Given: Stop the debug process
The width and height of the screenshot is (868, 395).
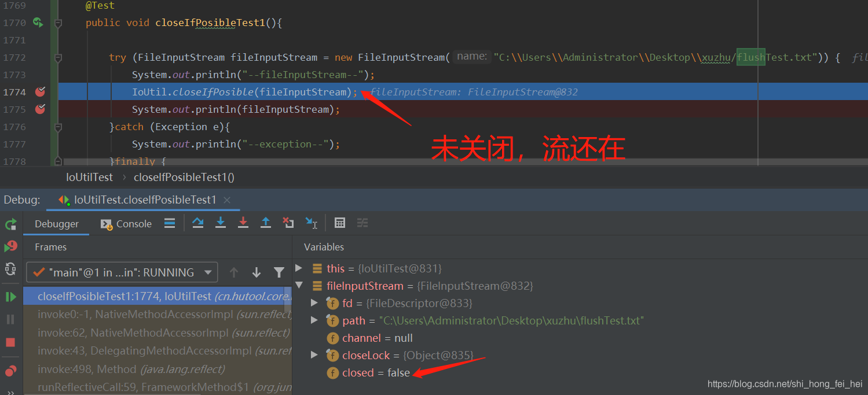Looking at the screenshot, I should tap(10, 341).
